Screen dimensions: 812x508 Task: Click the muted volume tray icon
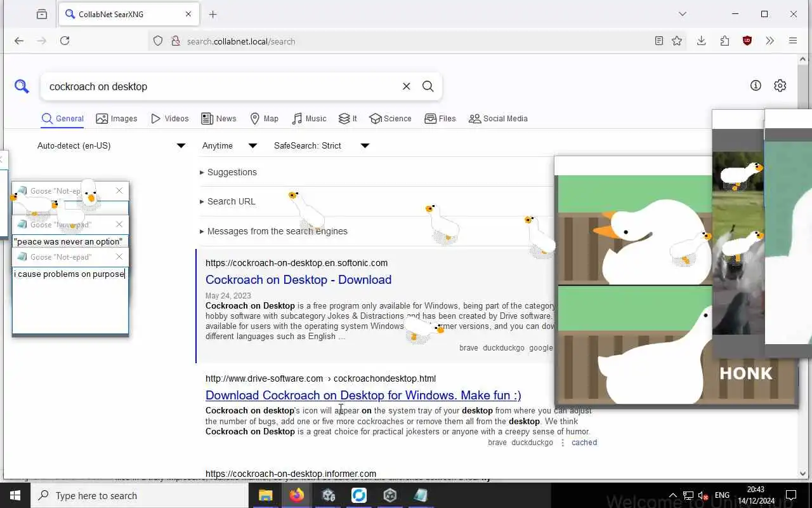tap(703, 495)
